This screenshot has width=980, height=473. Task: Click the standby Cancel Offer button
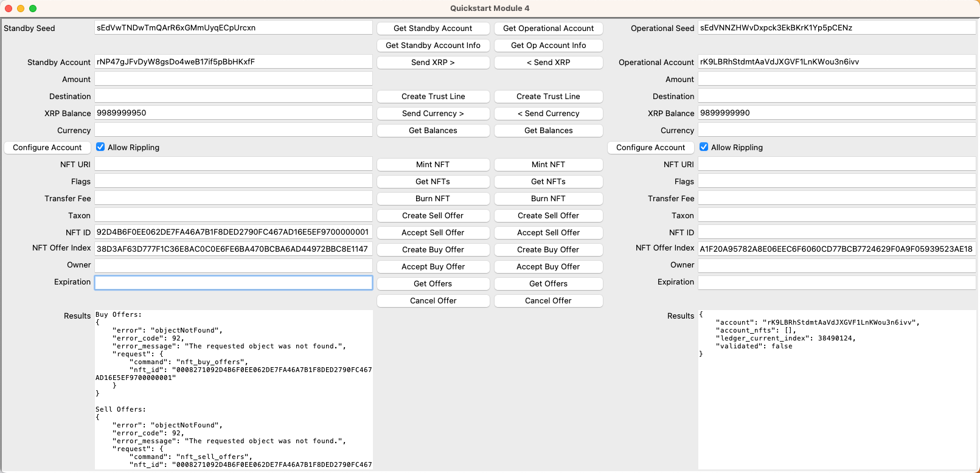(x=433, y=301)
